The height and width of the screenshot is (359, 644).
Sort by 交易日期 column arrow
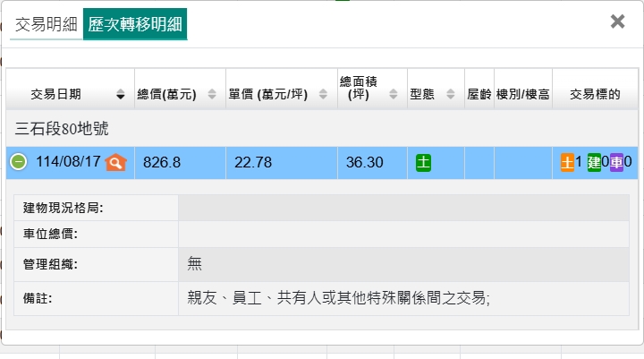(121, 94)
